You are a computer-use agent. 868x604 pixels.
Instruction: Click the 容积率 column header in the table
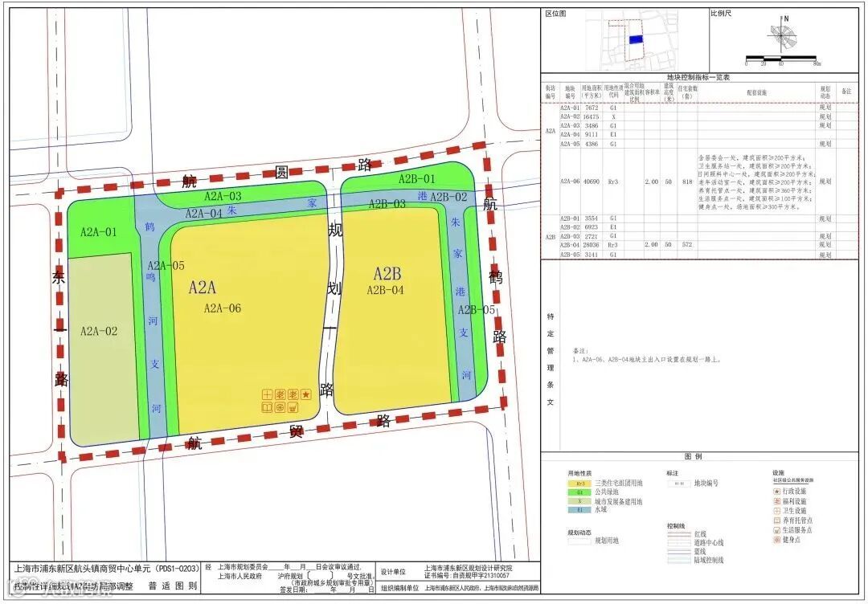[652, 93]
